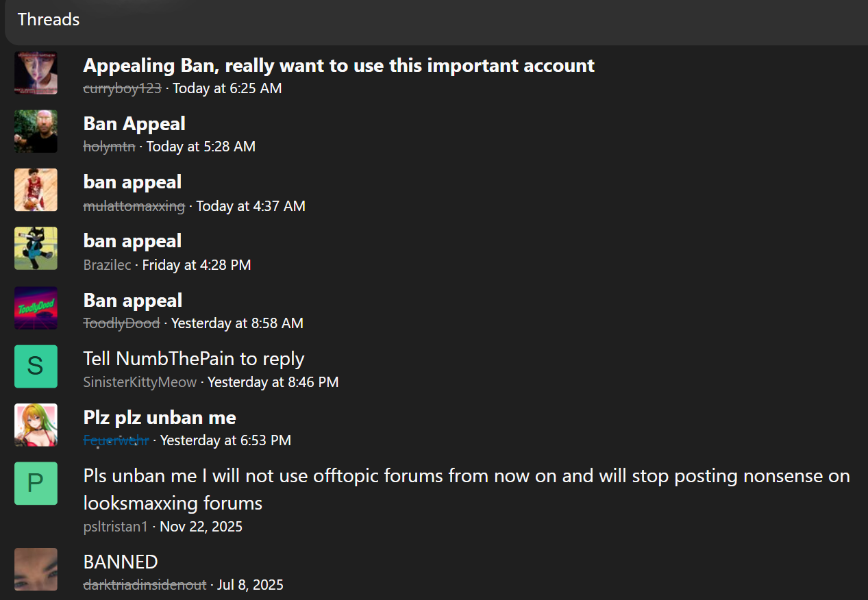Click the Threads section header

(x=49, y=20)
